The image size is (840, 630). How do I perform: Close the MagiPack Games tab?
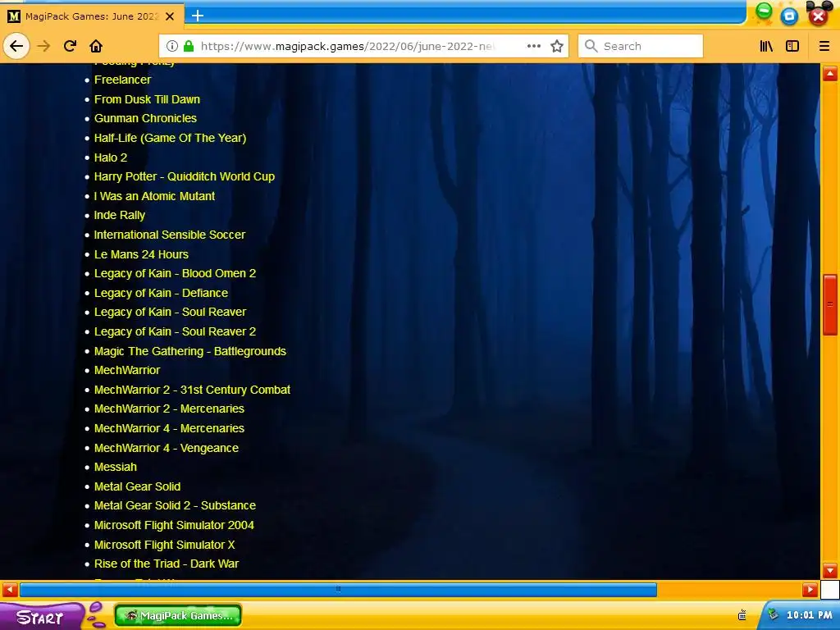pyautogui.click(x=170, y=16)
